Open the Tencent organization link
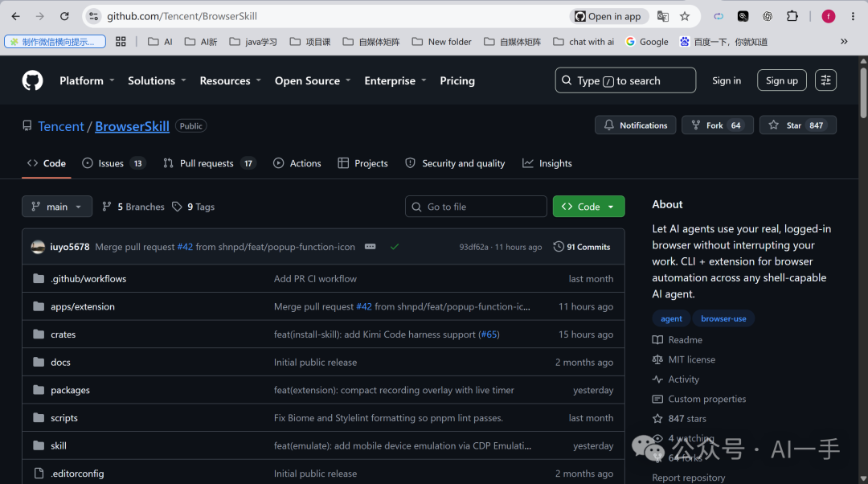The width and height of the screenshot is (868, 484). (x=61, y=126)
